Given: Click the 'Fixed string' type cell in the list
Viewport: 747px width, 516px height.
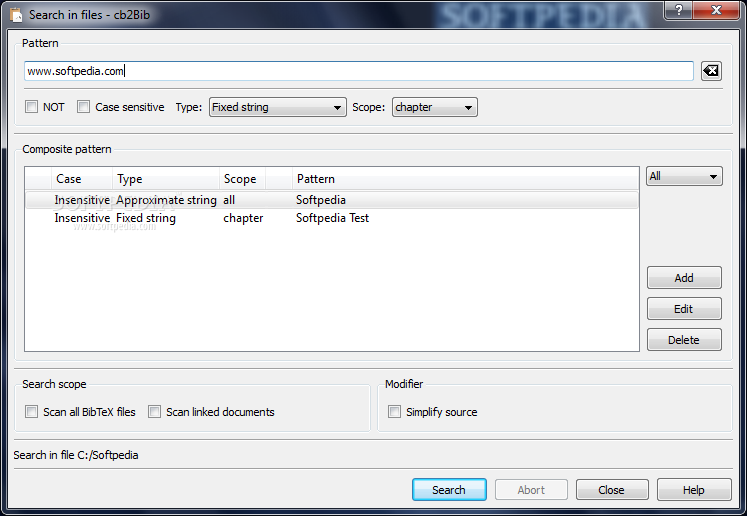Looking at the screenshot, I should [146, 218].
